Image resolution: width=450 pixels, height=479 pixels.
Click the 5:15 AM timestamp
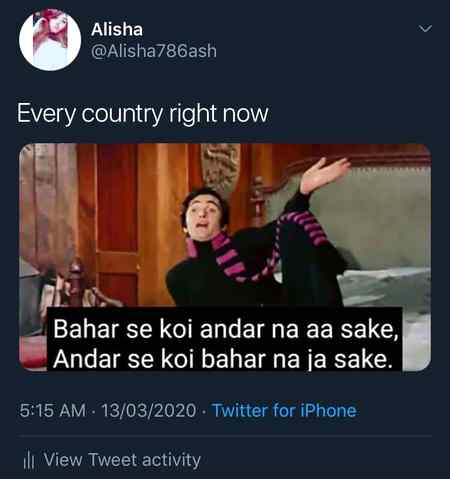pos(52,410)
